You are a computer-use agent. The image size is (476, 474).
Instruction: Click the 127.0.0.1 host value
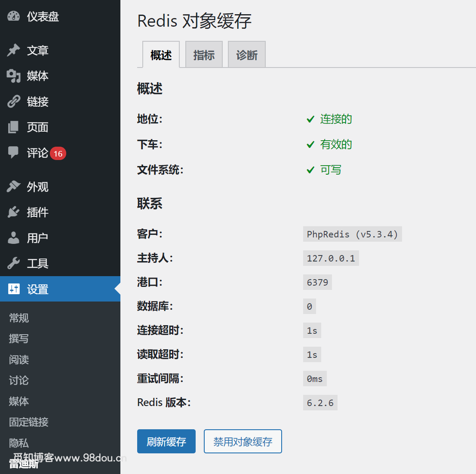(331, 258)
